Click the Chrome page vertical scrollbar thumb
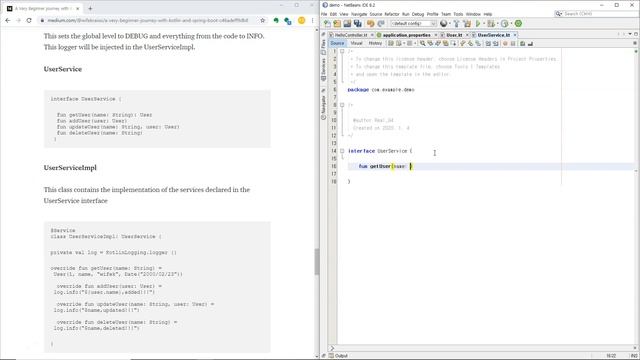The height and width of the screenshot is (360, 640). point(317,261)
